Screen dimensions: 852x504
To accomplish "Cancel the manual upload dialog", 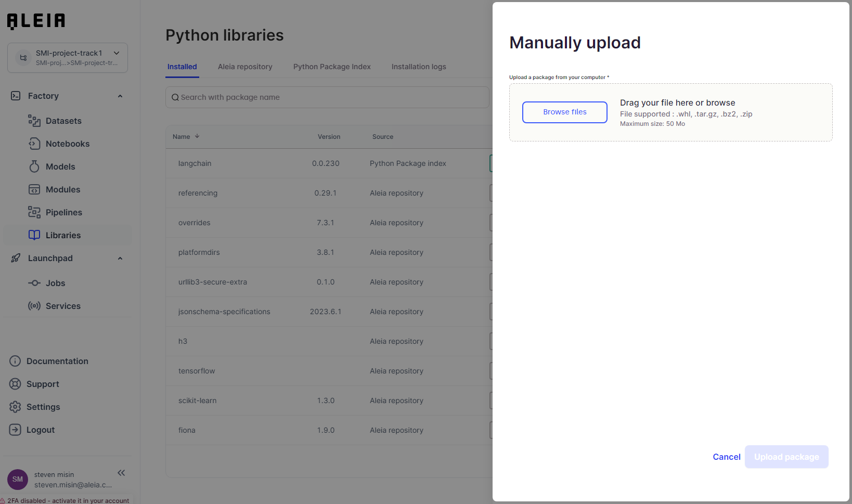I will (726, 457).
